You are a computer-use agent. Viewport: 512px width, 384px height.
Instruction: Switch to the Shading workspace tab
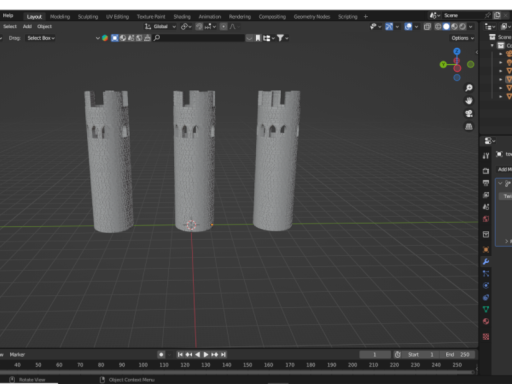coord(182,17)
